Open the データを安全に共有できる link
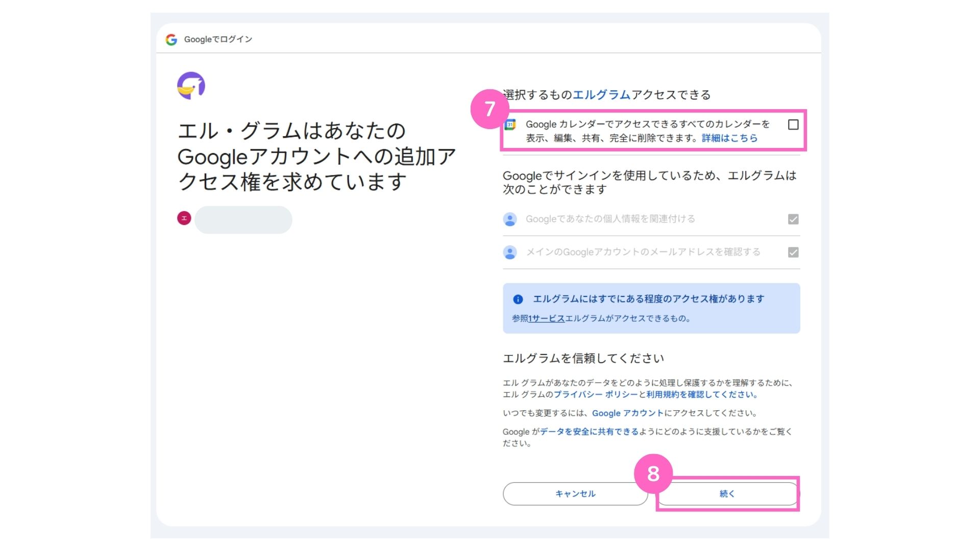Screen dimensions: 980x551 590,432
